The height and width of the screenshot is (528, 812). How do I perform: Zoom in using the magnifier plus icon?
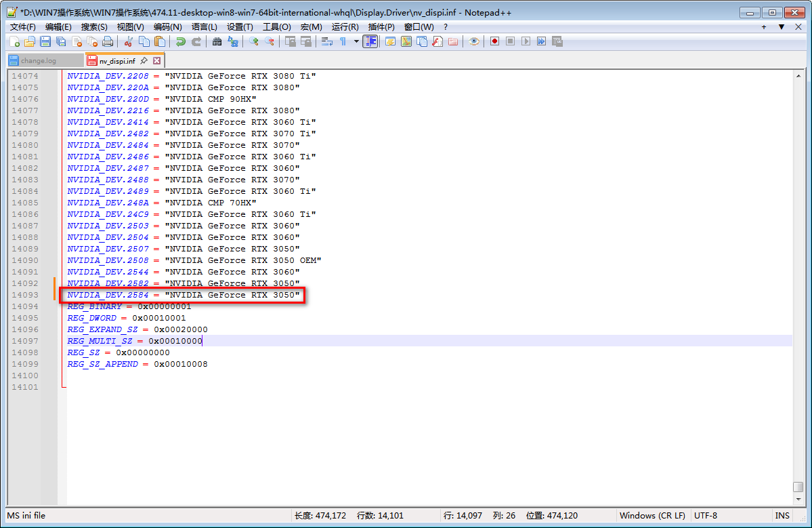click(x=254, y=41)
